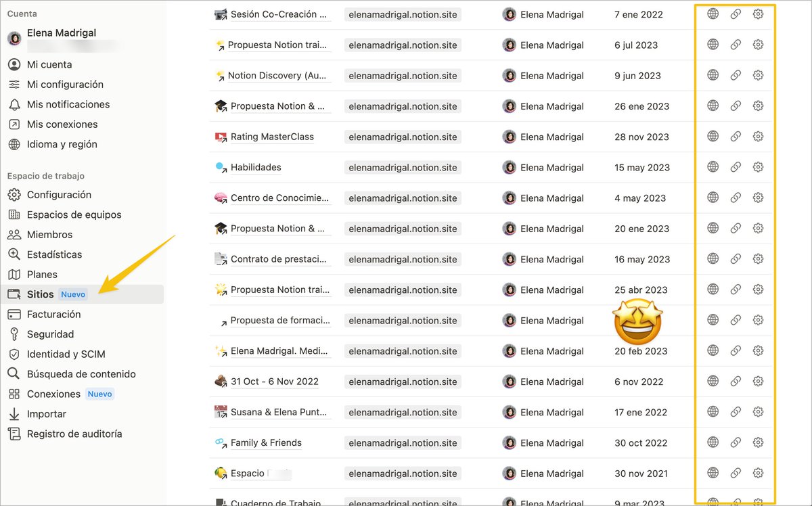Viewport: 812px width, 506px height.
Task: Click globe icon for Contrato de prestación row
Action: click(x=713, y=258)
